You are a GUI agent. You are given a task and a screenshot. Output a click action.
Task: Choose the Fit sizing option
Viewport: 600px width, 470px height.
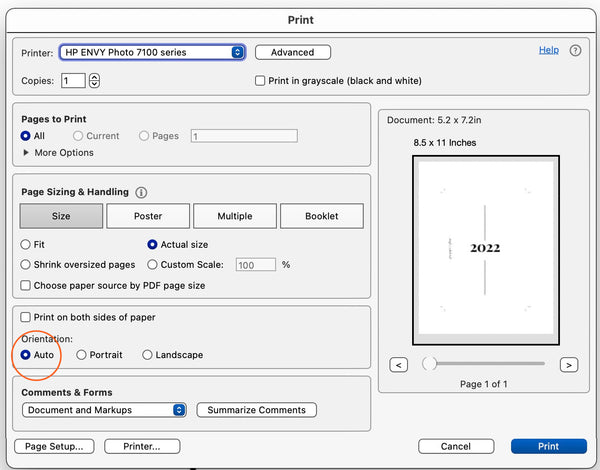26,243
